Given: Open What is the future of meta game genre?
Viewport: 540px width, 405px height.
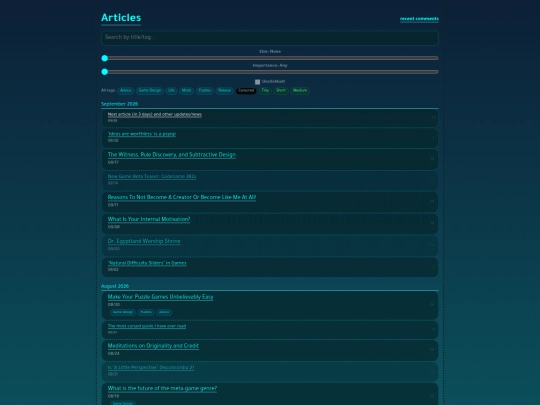Looking at the screenshot, I should tap(162, 388).
